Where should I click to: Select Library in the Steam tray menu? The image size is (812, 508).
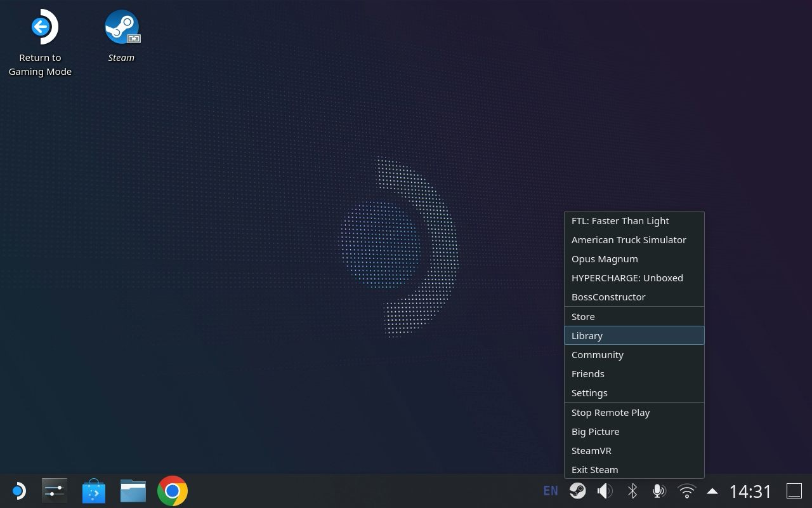tap(634, 335)
